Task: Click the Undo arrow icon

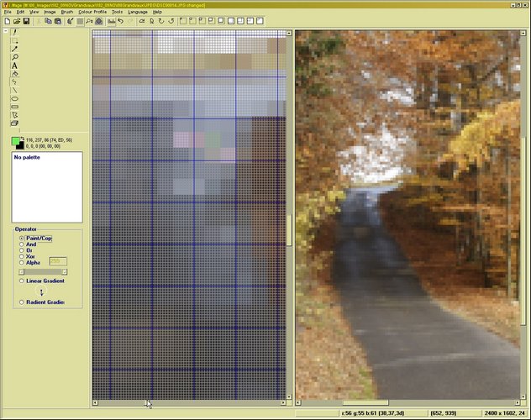Action: (121, 21)
